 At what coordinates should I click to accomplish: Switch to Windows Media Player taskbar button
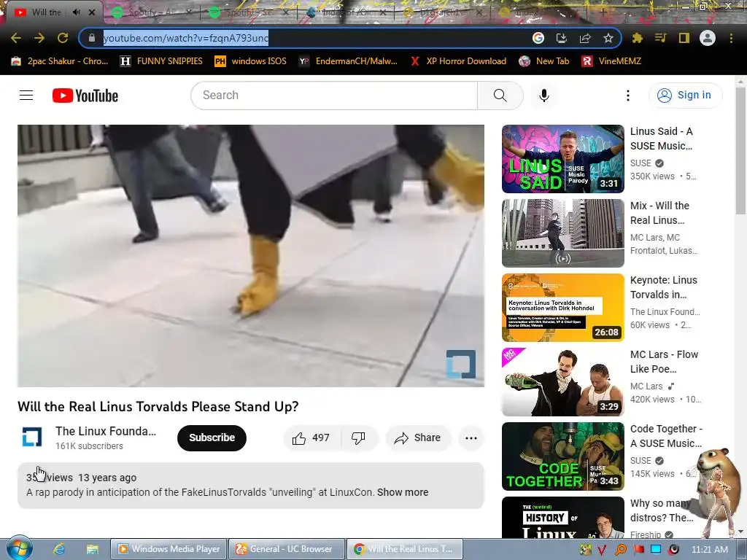click(x=169, y=549)
